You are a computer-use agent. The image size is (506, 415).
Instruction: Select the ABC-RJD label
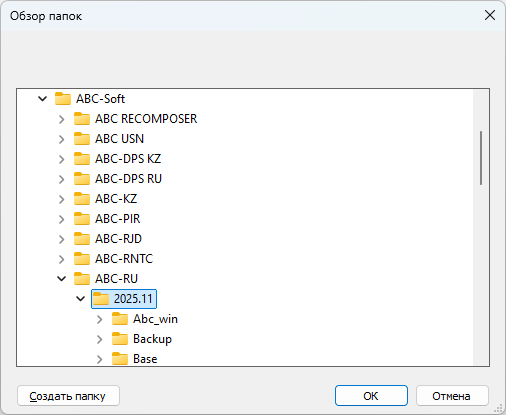(118, 239)
